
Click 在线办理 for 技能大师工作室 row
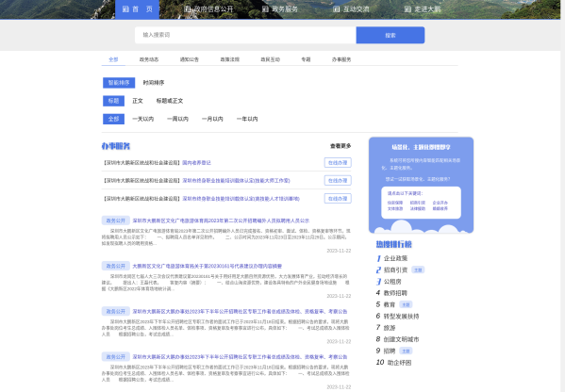[338, 180]
